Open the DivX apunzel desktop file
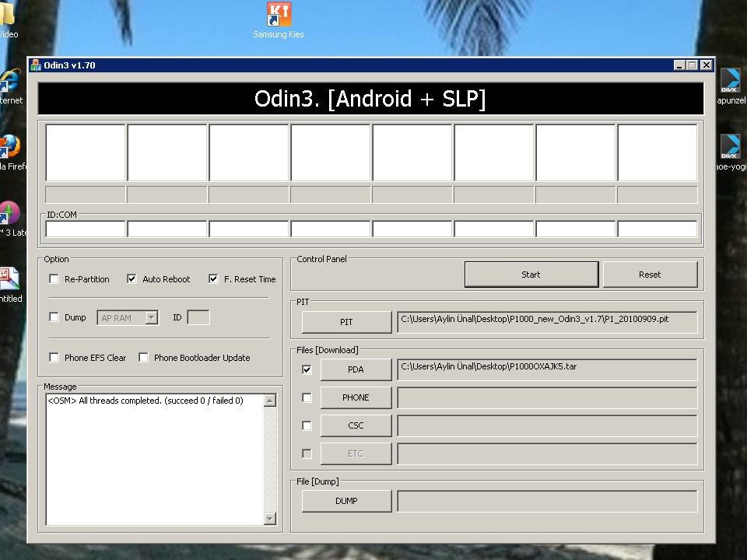The image size is (747, 560). click(x=730, y=80)
